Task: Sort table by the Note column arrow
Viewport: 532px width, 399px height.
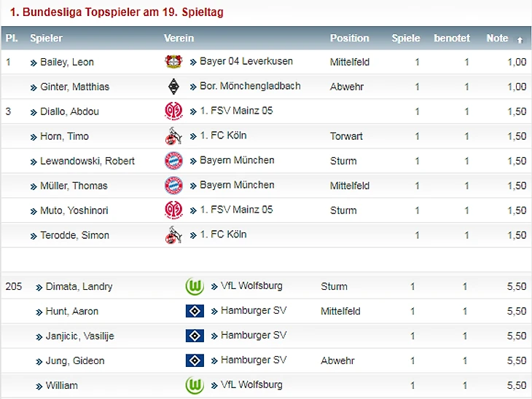Action: click(520, 39)
